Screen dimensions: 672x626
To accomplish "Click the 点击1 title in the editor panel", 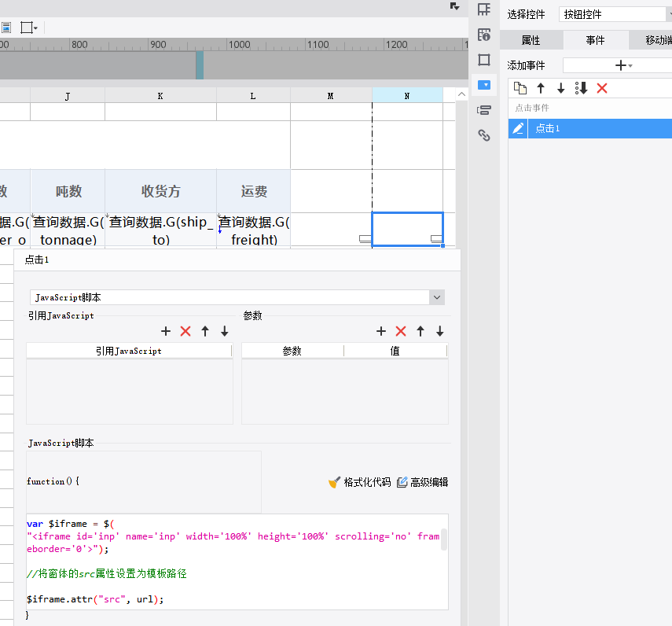I will tap(37, 260).
